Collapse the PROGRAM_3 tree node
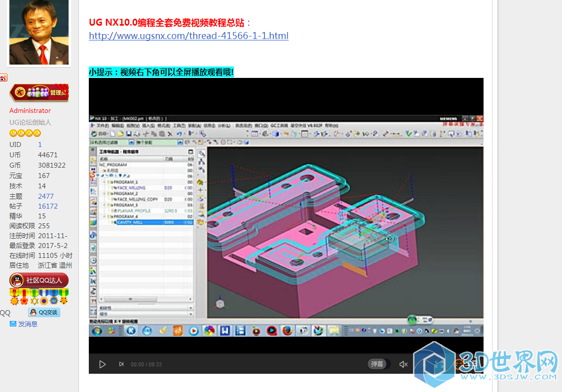This screenshot has height=392, width=562. (x=105, y=205)
